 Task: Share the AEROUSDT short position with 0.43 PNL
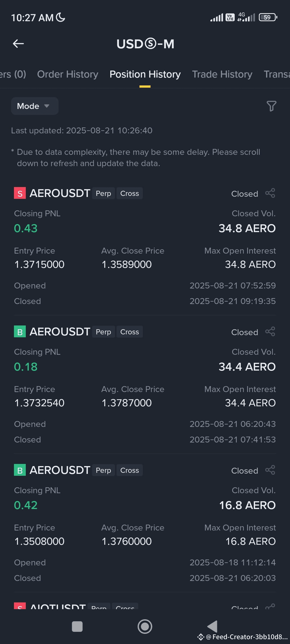(270, 193)
